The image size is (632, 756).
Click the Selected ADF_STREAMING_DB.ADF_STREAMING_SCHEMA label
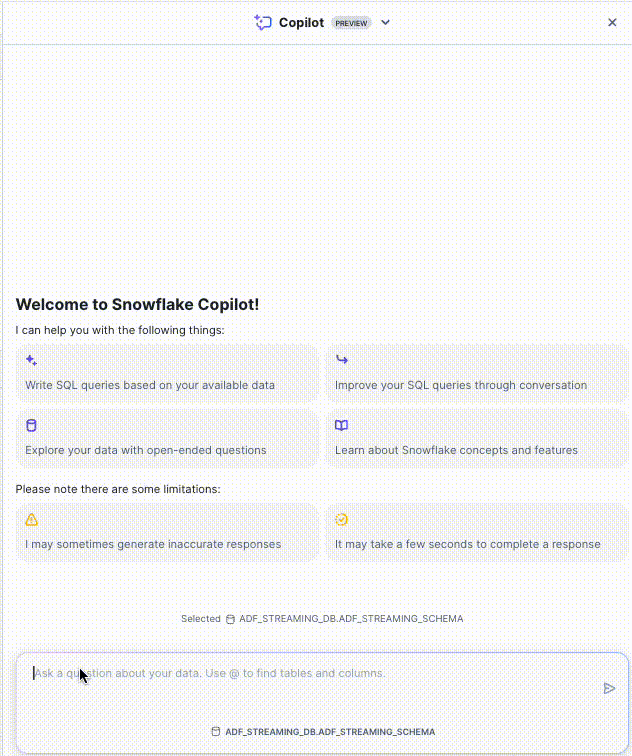[322, 619]
